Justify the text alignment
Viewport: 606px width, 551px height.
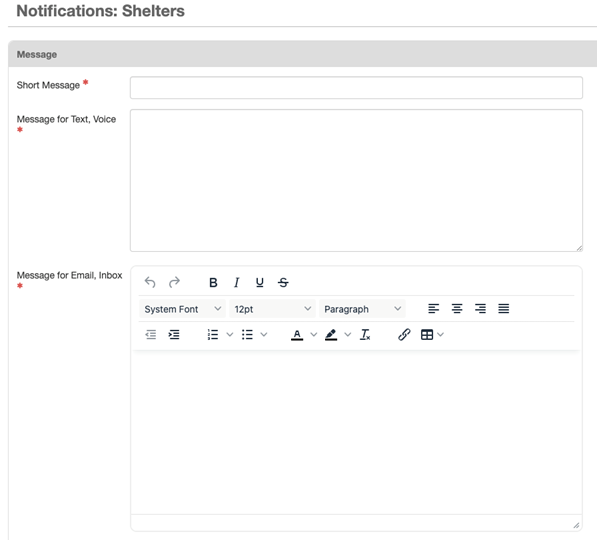(x=504, y=309)
